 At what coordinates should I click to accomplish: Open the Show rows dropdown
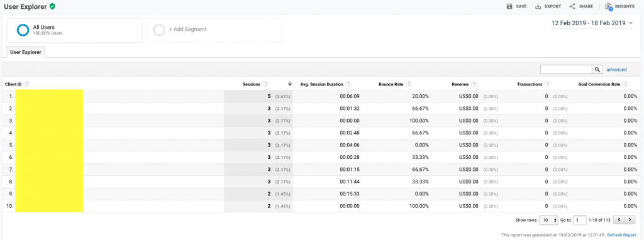(548, 221)
